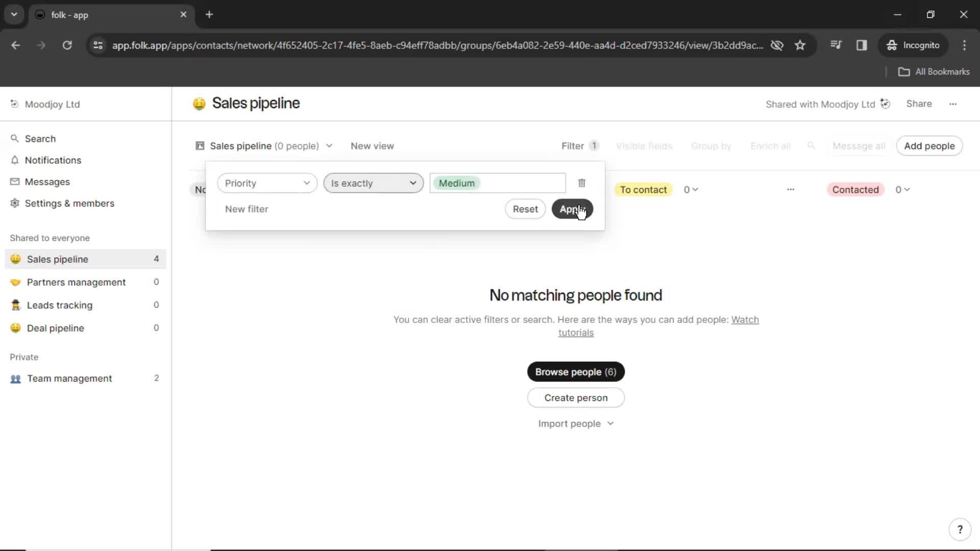
Task: Click Browse people (6) button
Action: [x=576, y=372]
